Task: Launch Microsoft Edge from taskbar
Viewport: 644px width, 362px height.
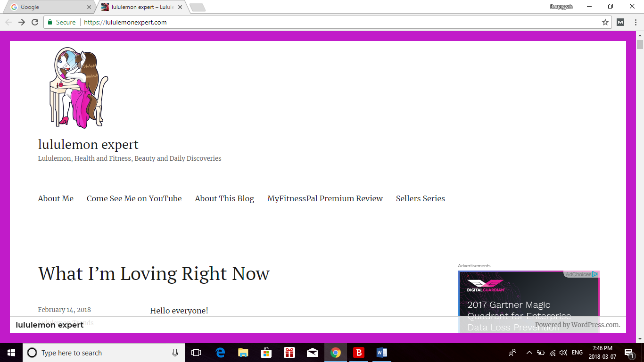Action: pos(220,353)
